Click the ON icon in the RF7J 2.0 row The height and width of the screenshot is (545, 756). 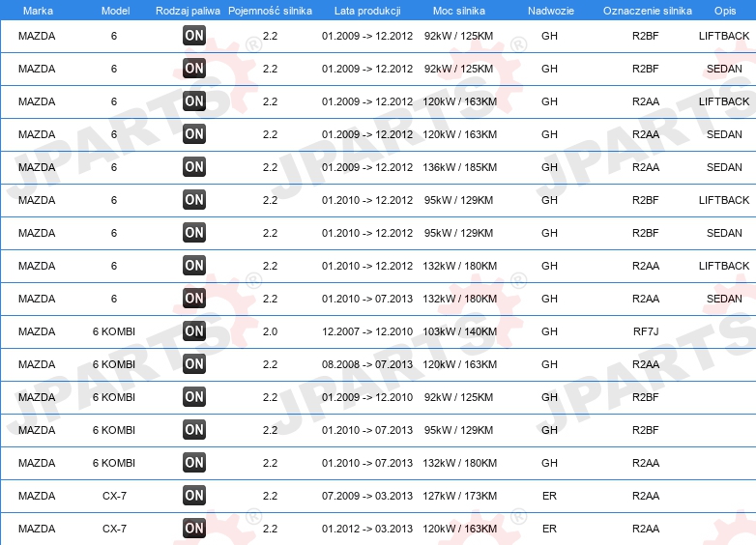[x=194, y=331]
